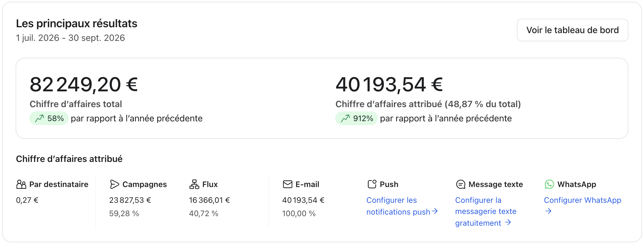Click the Message texte column label
Screen dimensions: 644x244
tap(496, 185)
